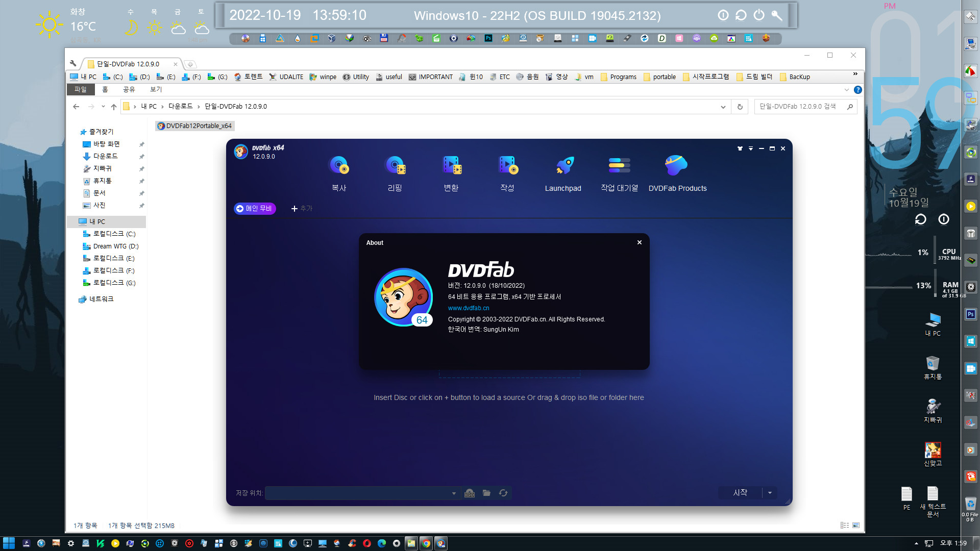Open the 변환 (Converter) module icon
This screenshot has width=980, height=551.
(x=451, y=166)
